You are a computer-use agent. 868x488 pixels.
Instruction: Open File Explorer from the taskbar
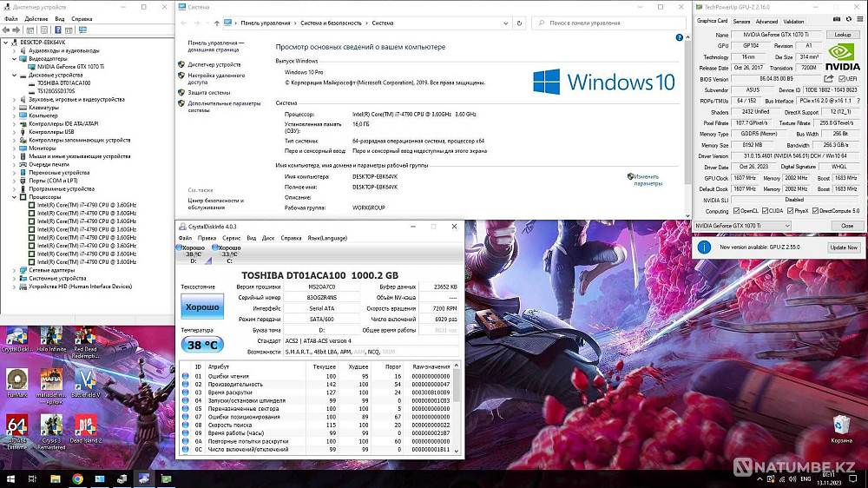pyautogui.click(x=56, y=478)
